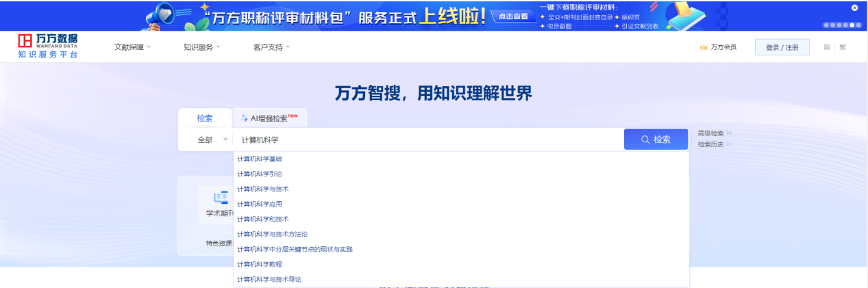Screen dimensions: 868x288
Task: Click the 万方职称评审材料包 banner image
Action: 434,16
